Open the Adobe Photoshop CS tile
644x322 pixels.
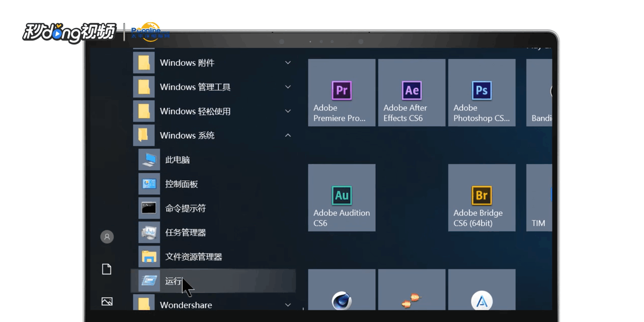point(481,93)
